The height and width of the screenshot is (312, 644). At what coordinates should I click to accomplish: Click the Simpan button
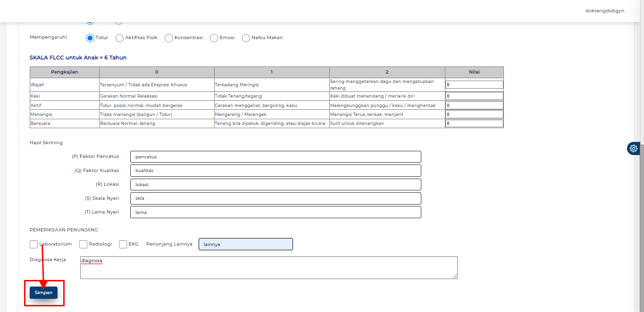pos(44,292)
